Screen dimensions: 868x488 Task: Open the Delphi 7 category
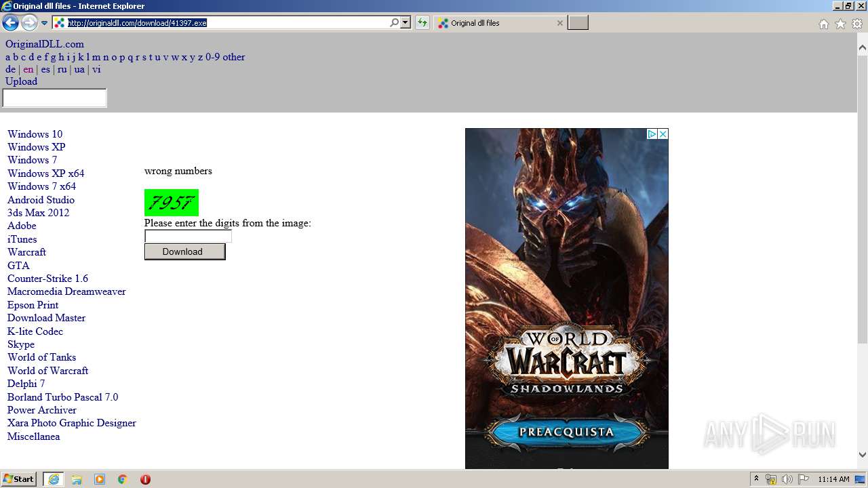click(x=26, y=384)
